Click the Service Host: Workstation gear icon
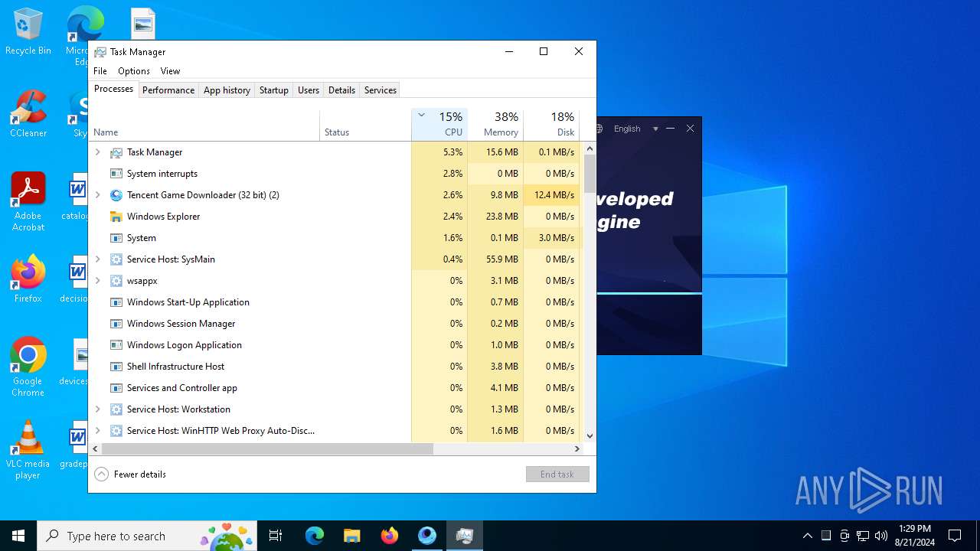980x551 pixels. coord(116,409)
